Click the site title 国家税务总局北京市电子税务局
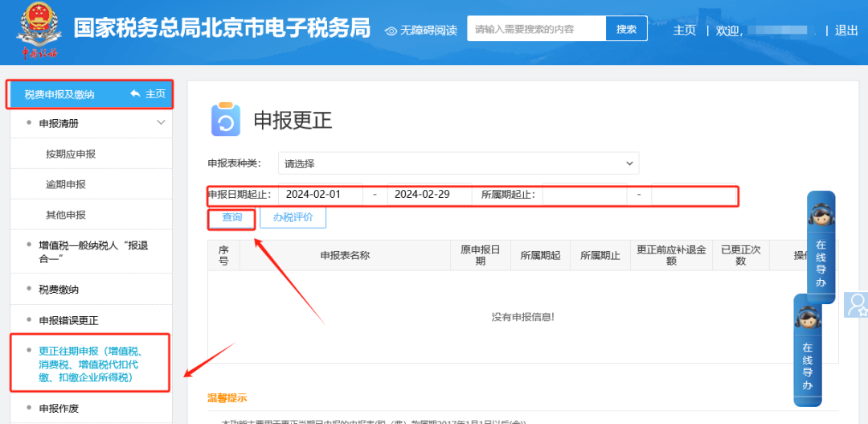The width and height of the screenshot is (868, 424). [x=222, y=29]
